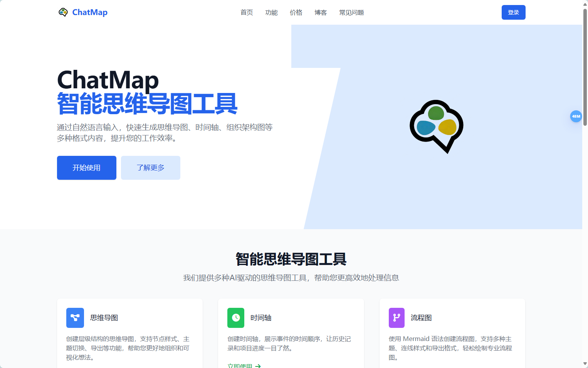
Task: Click the ChatMap logo icon in header
Action: tap(63, 12)
